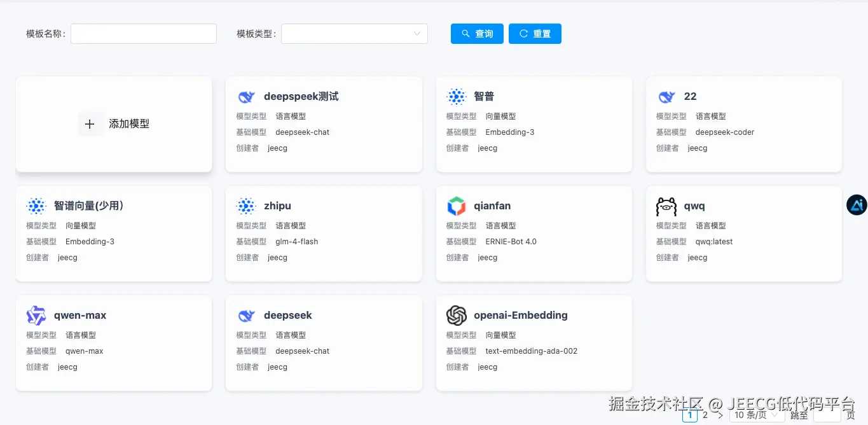Click the plus icon to add model
This screenshot has width=868, height=425.
click(x=90, y=124)
